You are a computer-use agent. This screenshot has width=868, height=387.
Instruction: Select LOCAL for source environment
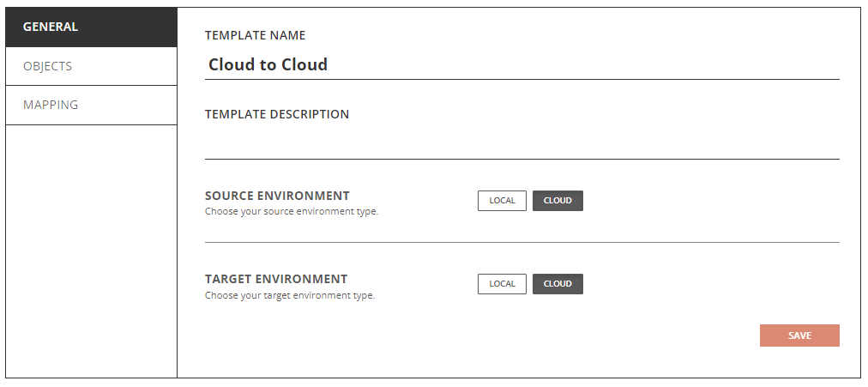(502, 201)
